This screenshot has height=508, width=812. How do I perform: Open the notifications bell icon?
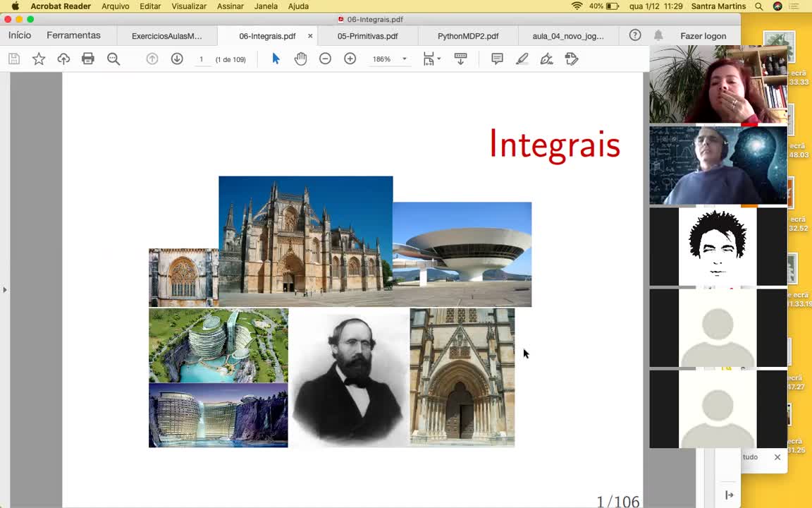658,35
